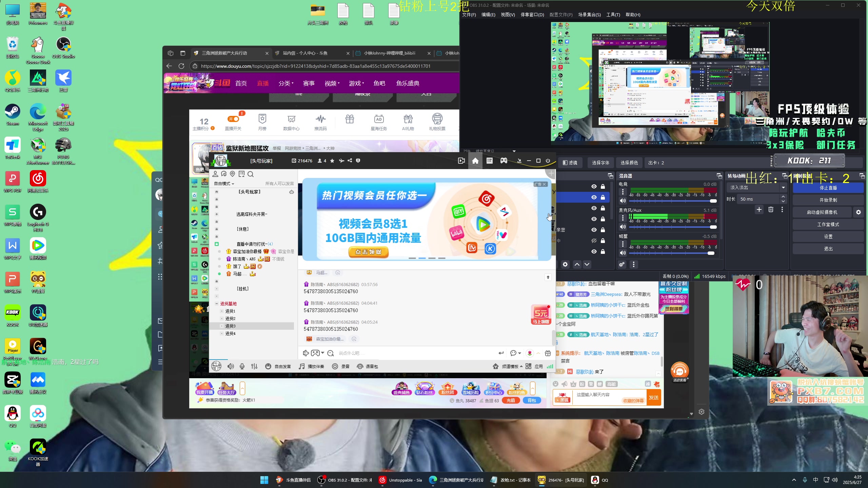Screen dimensions: 868x488
Task: Click the AI emoji icon left of chat input
Action: coord(331,353)
